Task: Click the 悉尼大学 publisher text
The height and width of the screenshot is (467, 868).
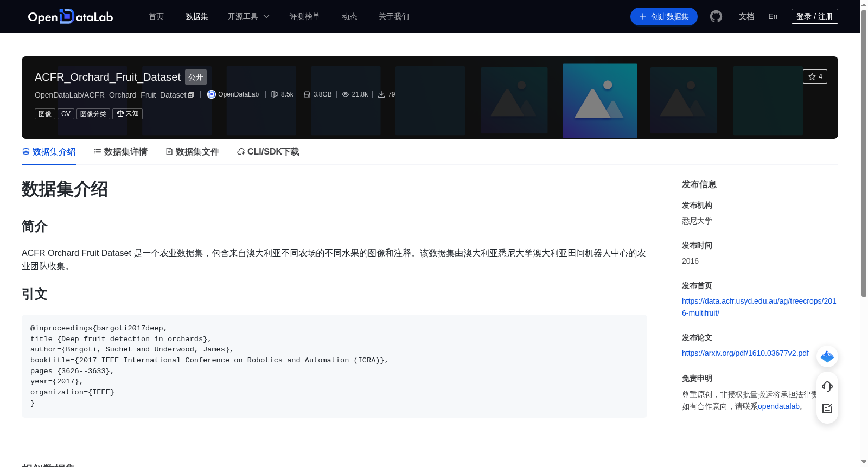Action: [x=697, y=221]
